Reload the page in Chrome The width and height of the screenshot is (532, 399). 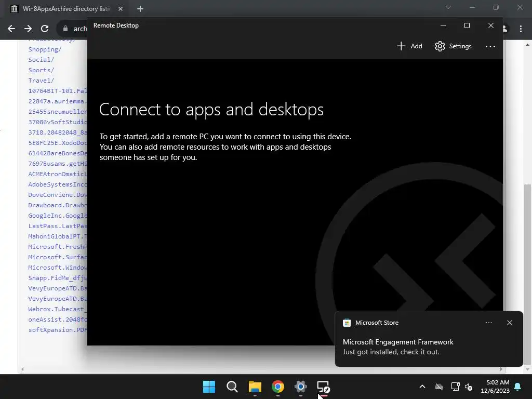pos(45,29)
